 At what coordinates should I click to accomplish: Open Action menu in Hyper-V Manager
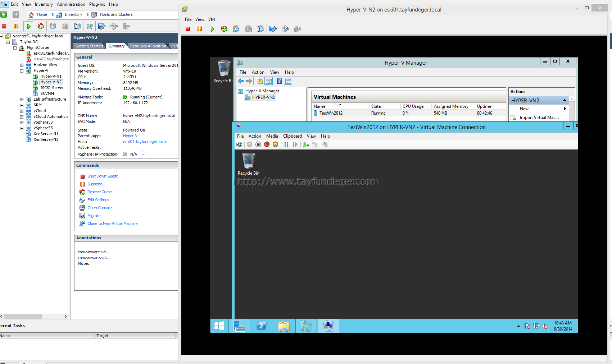258,72
